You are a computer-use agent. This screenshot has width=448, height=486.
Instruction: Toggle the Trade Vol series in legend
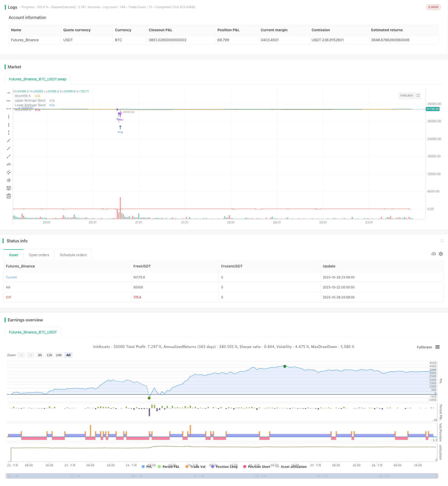click(195, 467)
